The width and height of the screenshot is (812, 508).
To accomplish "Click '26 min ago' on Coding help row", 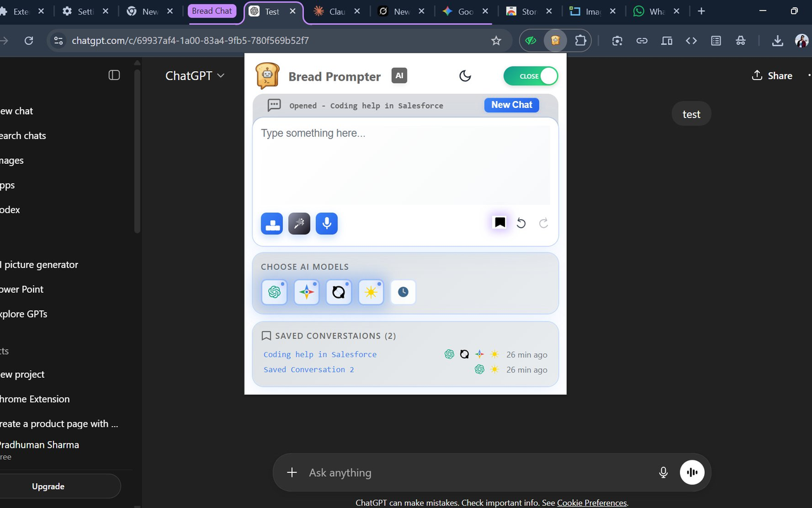I will coord(527,354).
